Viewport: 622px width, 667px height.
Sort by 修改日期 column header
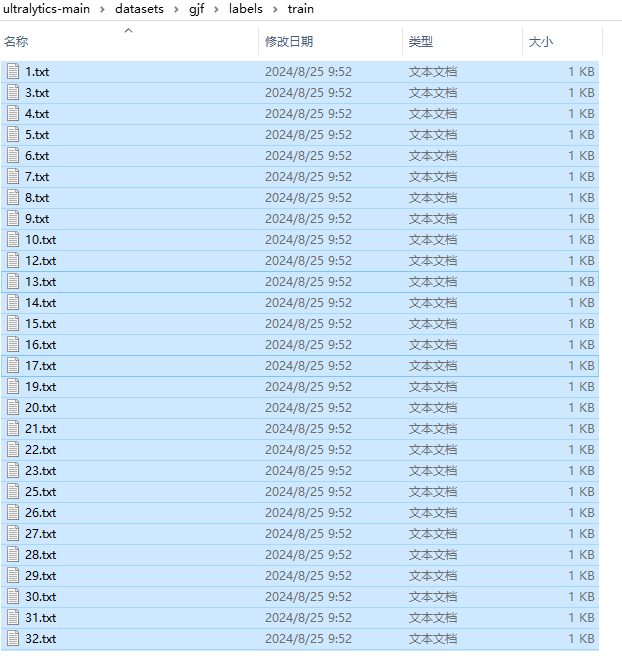(x=289, y=42)
